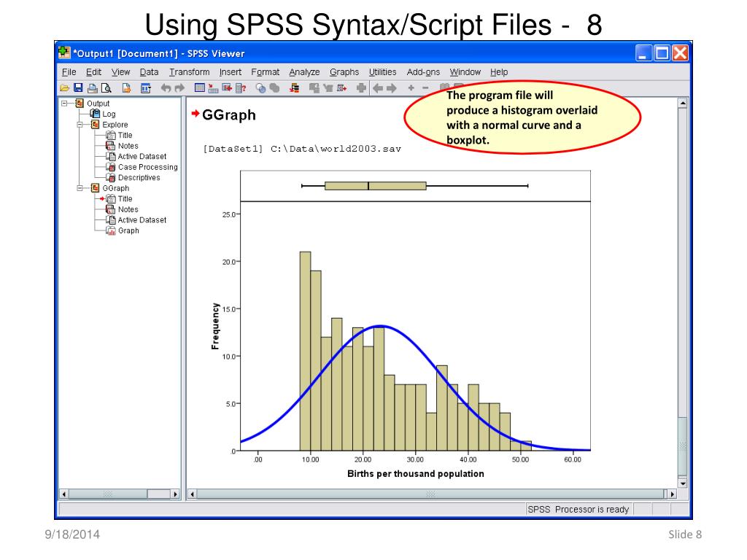747x560 pixels.
Task: Collapse the GGraph node in outline
Action: pos(80,188)
